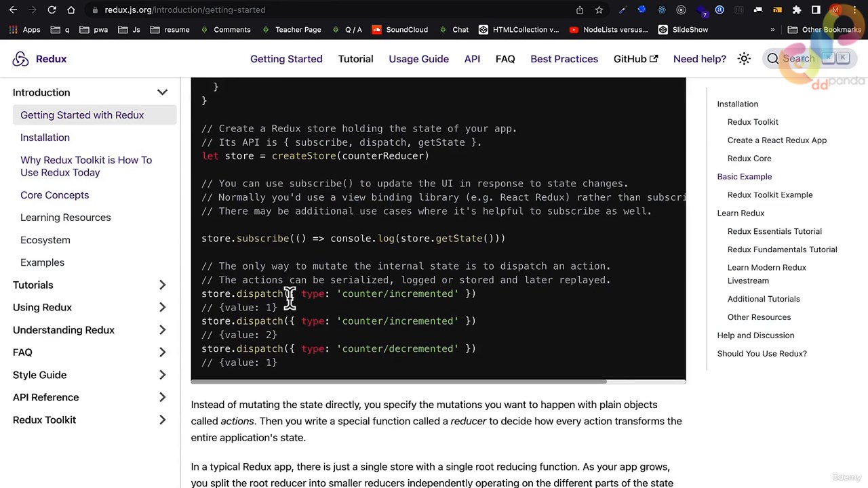Collapse the Introduction sidebar section chevron
Screen dimensions: 868x488
162,92
